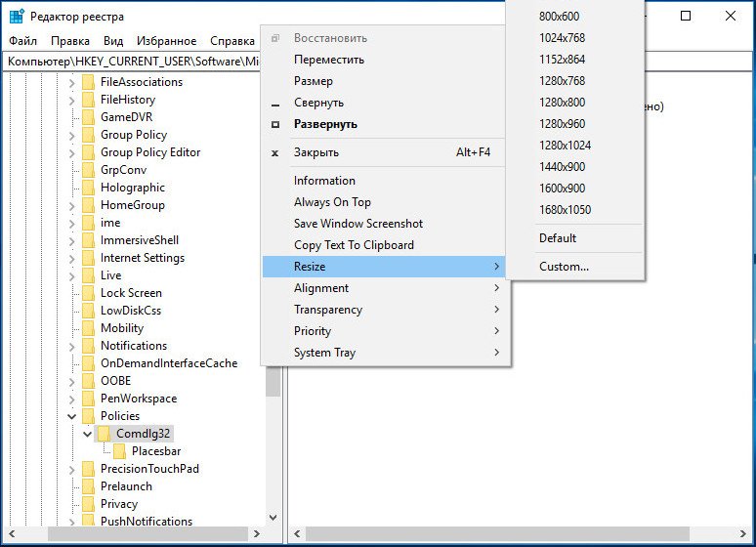This screenshot has width=756, height=547.
Task: Click the Comdlg32 folder icon
Action: pos(105,434)
